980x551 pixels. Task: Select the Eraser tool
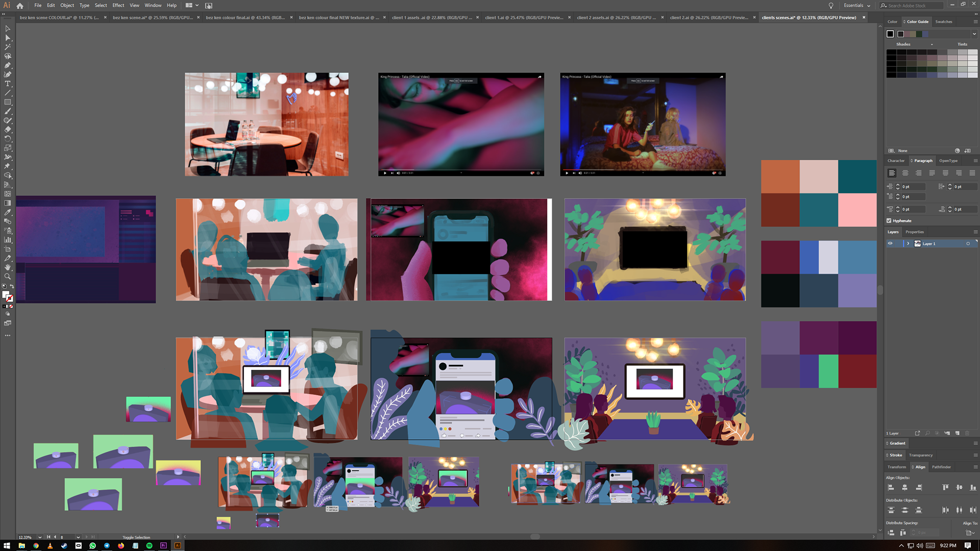point(8,130)
